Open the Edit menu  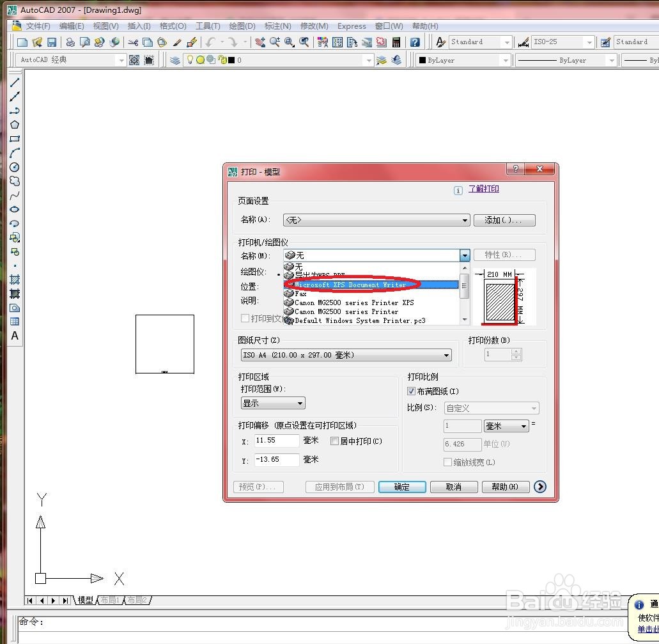point(72,26)
